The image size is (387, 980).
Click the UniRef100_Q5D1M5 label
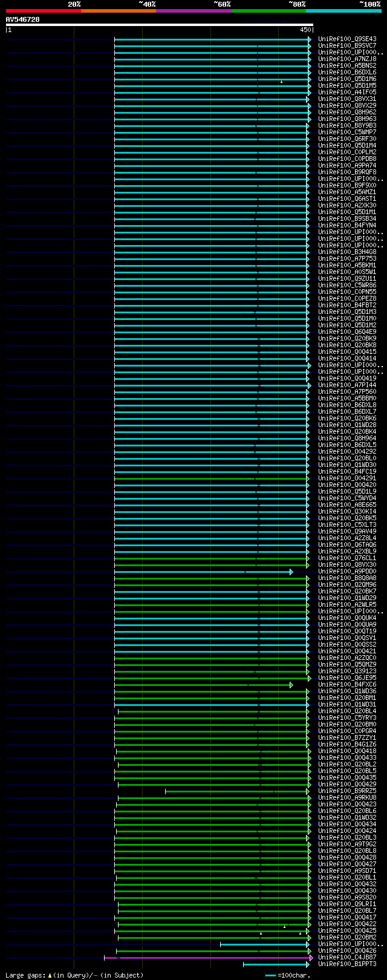point(347,85)
